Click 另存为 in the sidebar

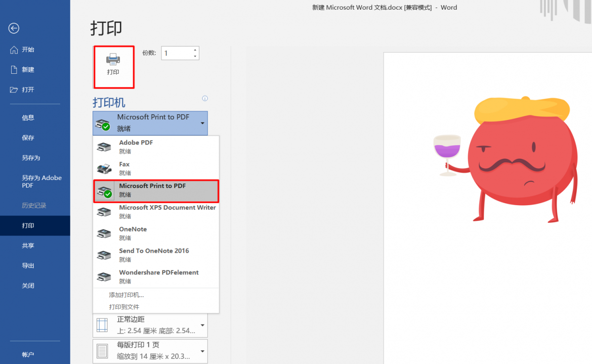[35, 158]
